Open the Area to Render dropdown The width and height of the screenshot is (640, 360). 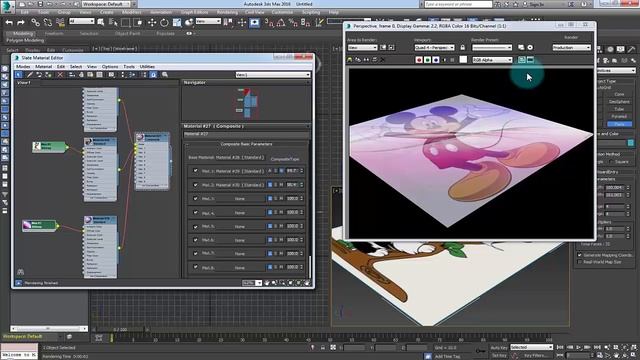point(362,47)
